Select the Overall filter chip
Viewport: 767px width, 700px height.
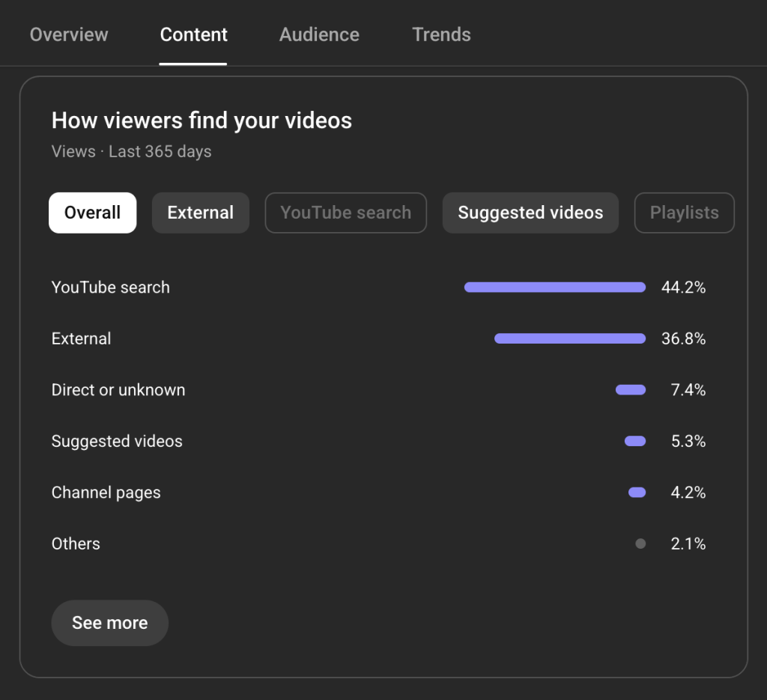(x=92, y=213)
